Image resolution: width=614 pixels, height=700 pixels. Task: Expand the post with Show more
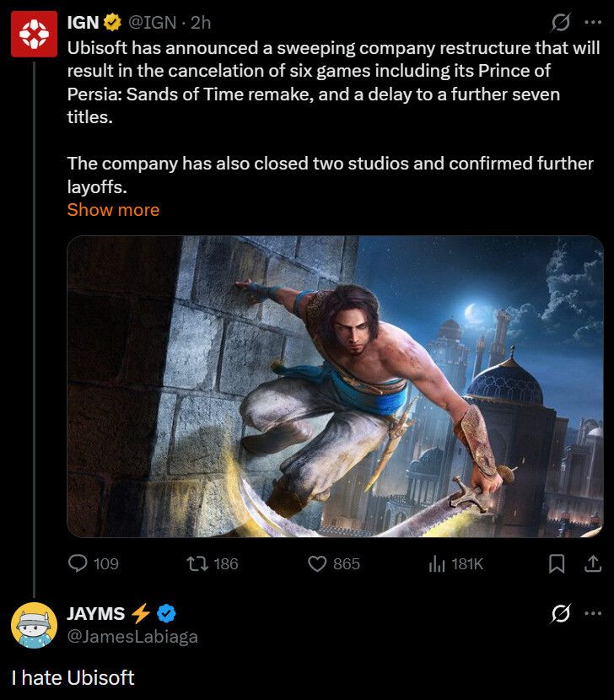(113, 209)
